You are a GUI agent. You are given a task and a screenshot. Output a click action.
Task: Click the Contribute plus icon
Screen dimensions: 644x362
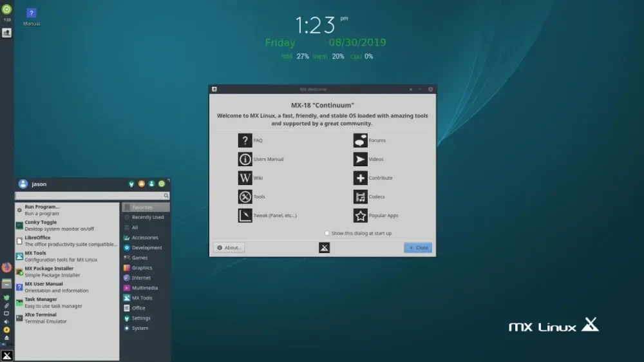(360, 178)
